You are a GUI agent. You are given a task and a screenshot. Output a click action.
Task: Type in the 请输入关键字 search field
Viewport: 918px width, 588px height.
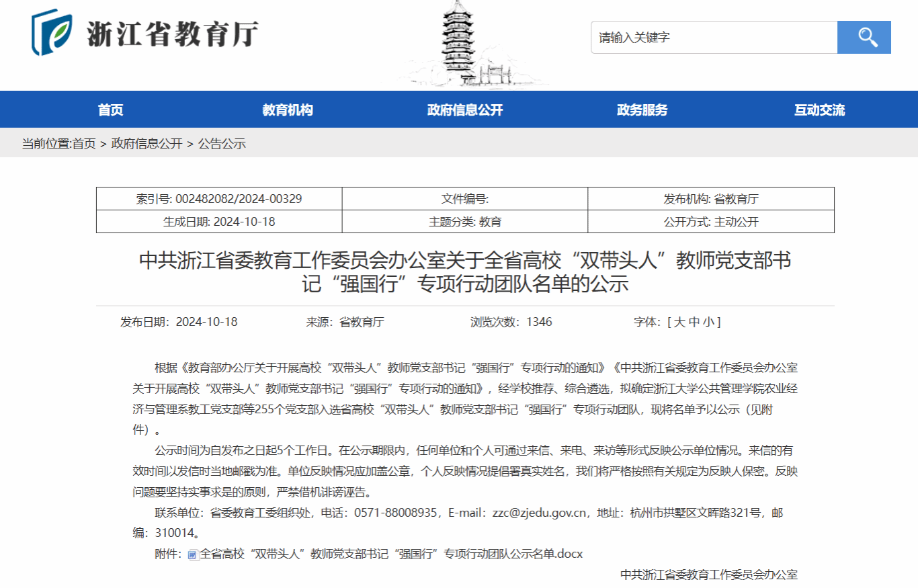tap(714, 37)
